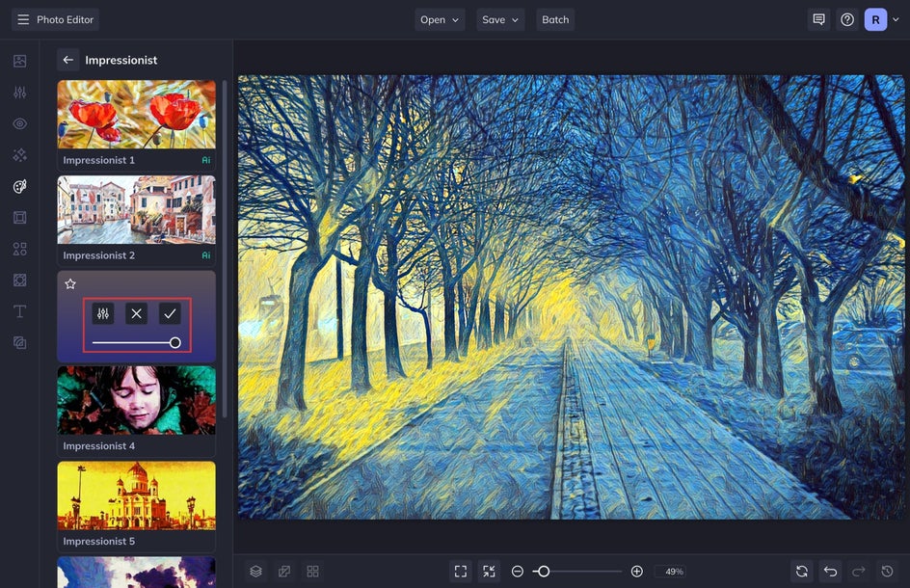
Task: Open the Effects sparkle sidebar icon
Action: pos(19,155)
